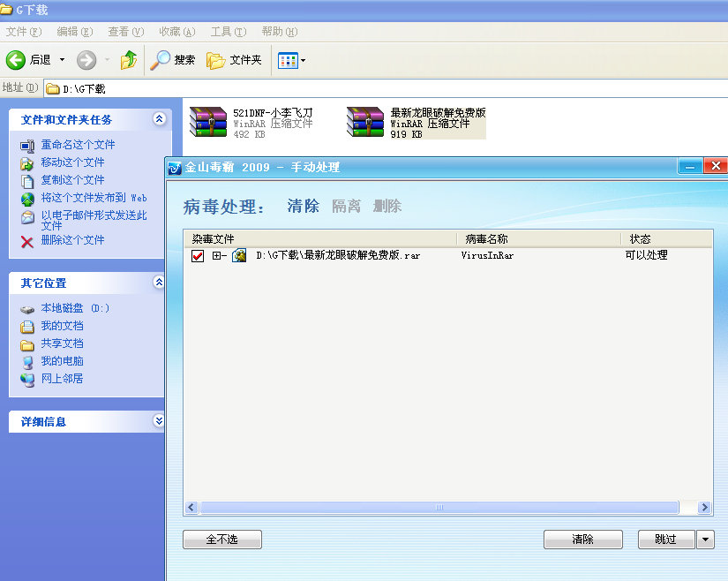Open the Views icon menu
The image size is (728, 581).
coord(288,61)
